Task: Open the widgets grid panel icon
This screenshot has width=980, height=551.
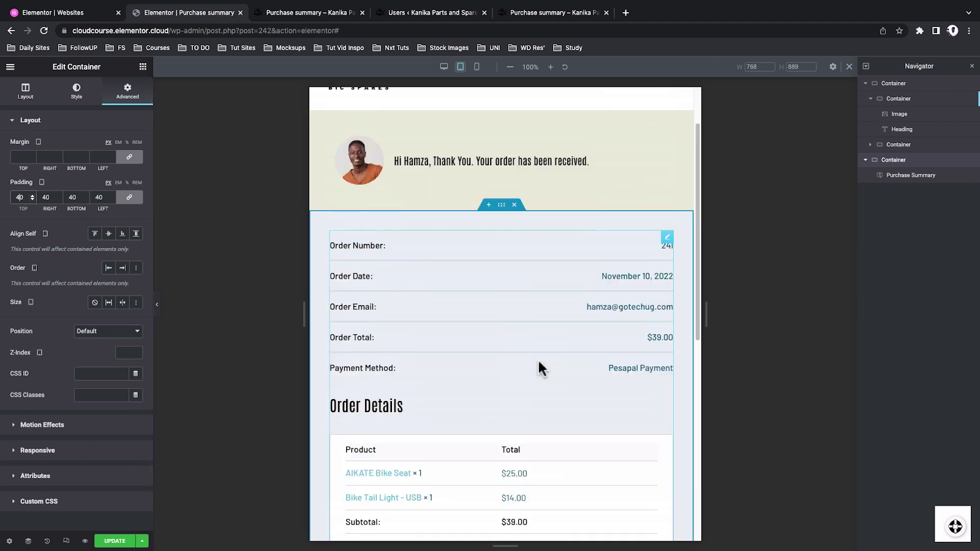Action: tap(143, 67)
